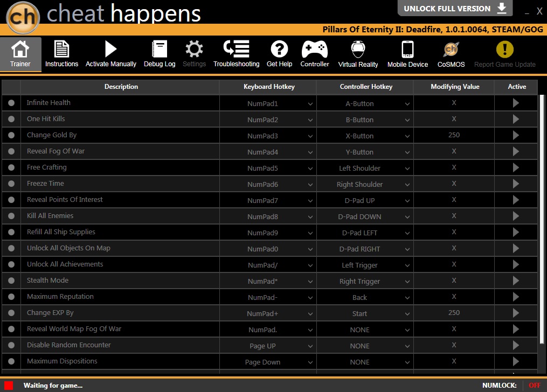Toggle the Maximum Reputation indicator
The width and height of the screenshot is (547, 392).
11,297
